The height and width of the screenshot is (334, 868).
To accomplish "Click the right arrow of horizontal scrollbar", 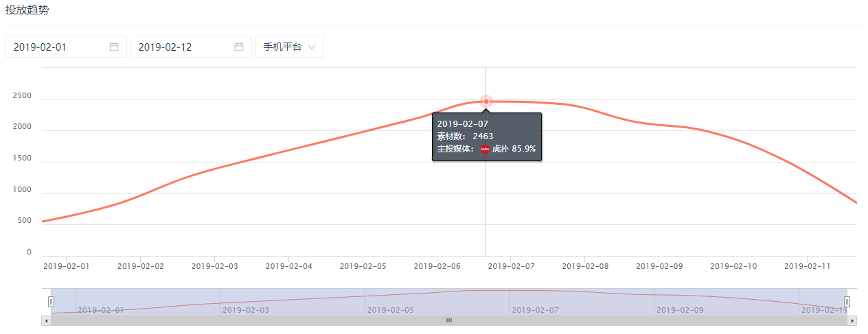I will [x=853, y=320].
